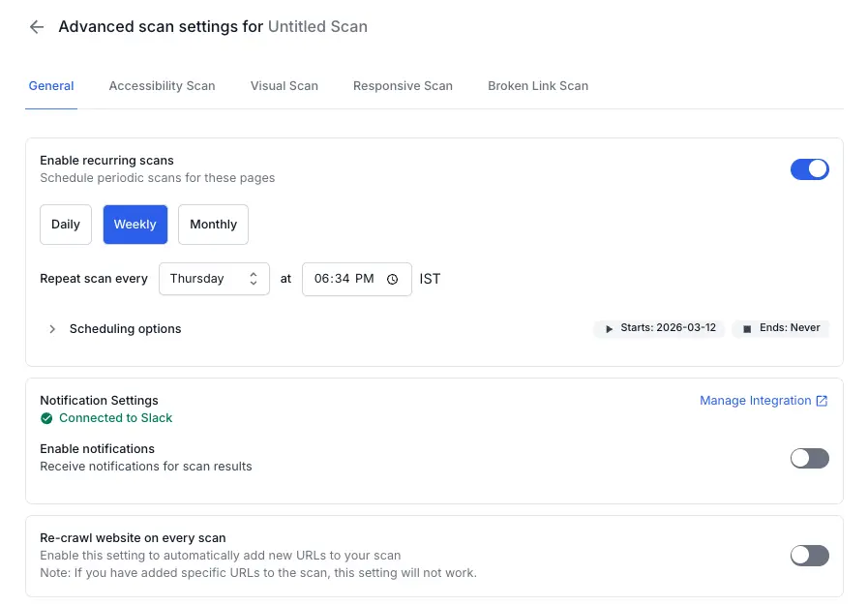868x606 pixels.
Task: Open the Thursday day dropdown
Action: click(x=213, y=279)
